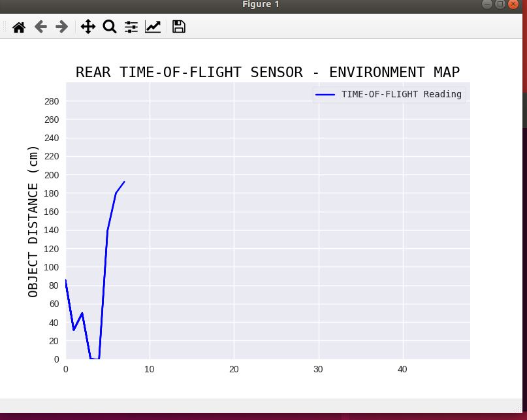Click x-axis tick label 30
527x420 pixels.
(318, 369)
